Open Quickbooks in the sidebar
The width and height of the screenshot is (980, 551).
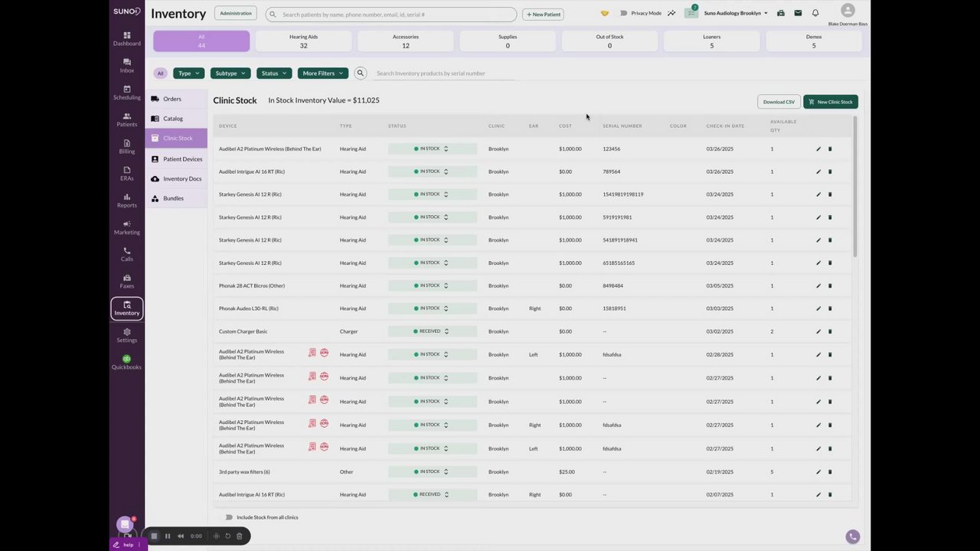(127, 362)
